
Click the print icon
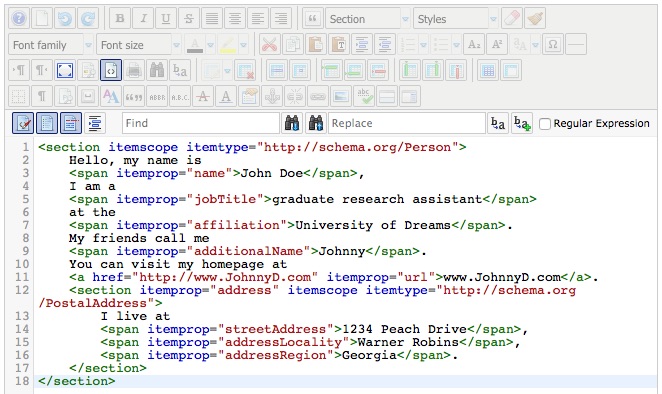click(134, 71)
